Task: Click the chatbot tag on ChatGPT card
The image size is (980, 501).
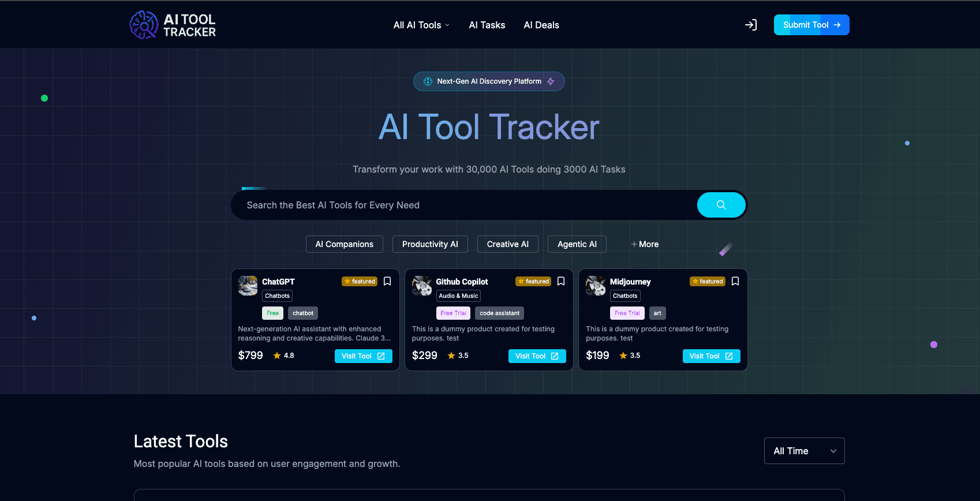Action: click(x=303, y=313)
